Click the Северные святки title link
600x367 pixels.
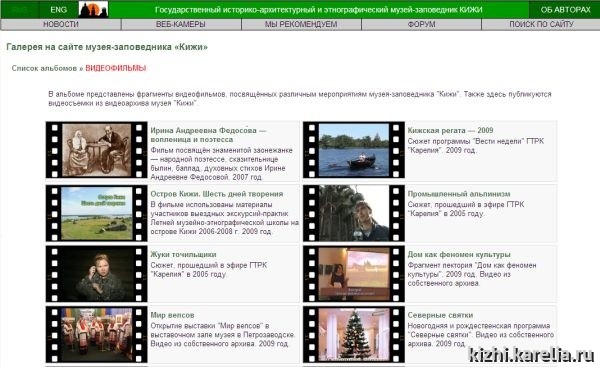pos(440,315)
